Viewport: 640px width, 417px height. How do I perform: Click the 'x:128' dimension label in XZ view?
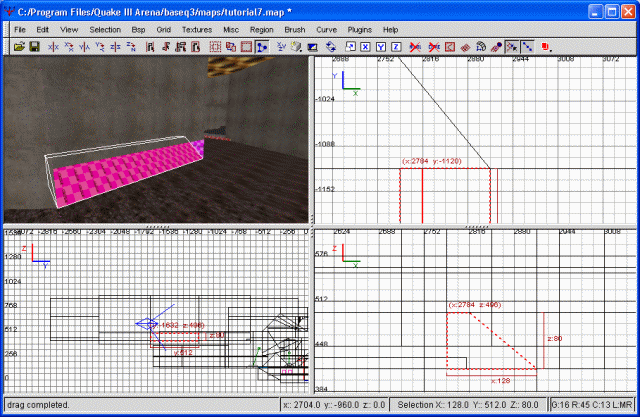(500, 381)
